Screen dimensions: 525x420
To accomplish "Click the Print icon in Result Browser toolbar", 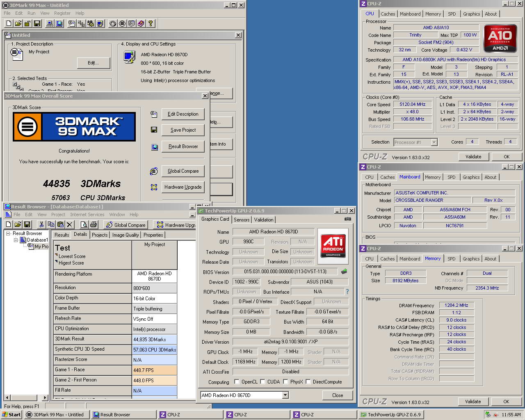I will pos(94,224).
